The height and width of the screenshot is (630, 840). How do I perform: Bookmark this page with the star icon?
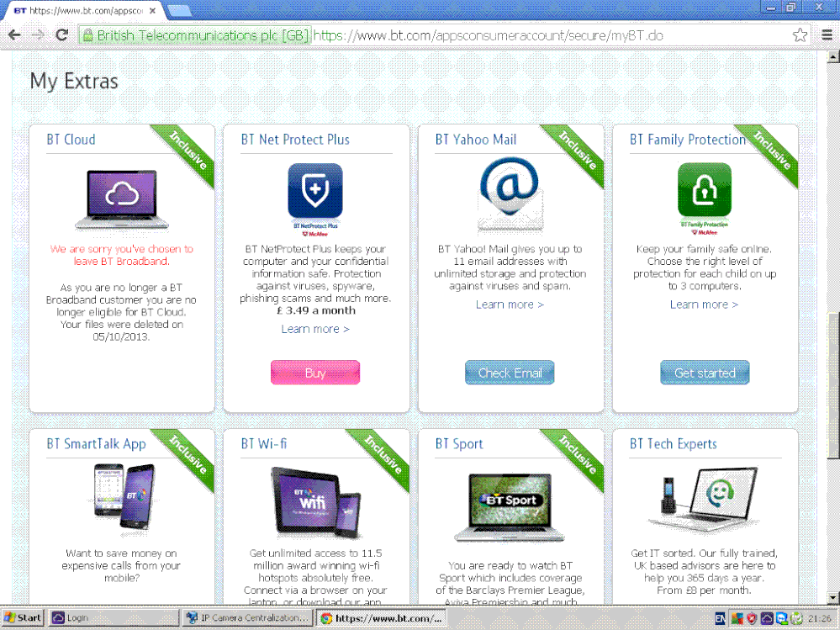pyautogui.click(x=800, y=35)
